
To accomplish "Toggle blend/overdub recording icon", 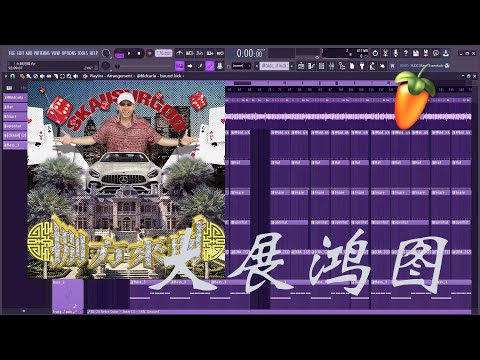I will tap(210, 53).
